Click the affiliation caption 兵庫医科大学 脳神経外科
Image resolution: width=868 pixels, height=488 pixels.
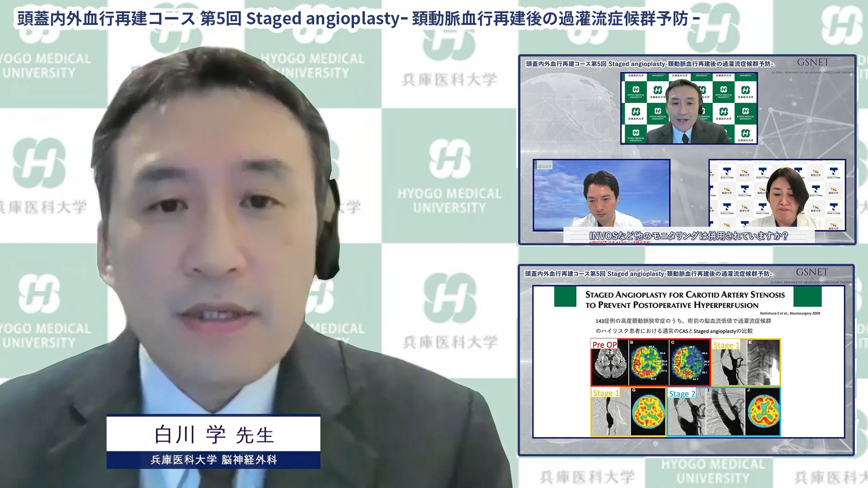point(213,460)
